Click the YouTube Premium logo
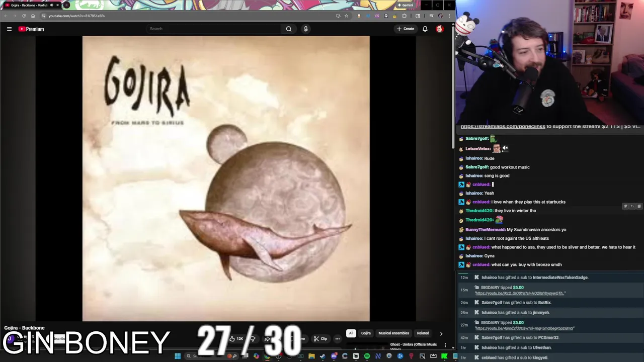The width and height of the screenshot is (644, 362). click(x=31, y=29)
